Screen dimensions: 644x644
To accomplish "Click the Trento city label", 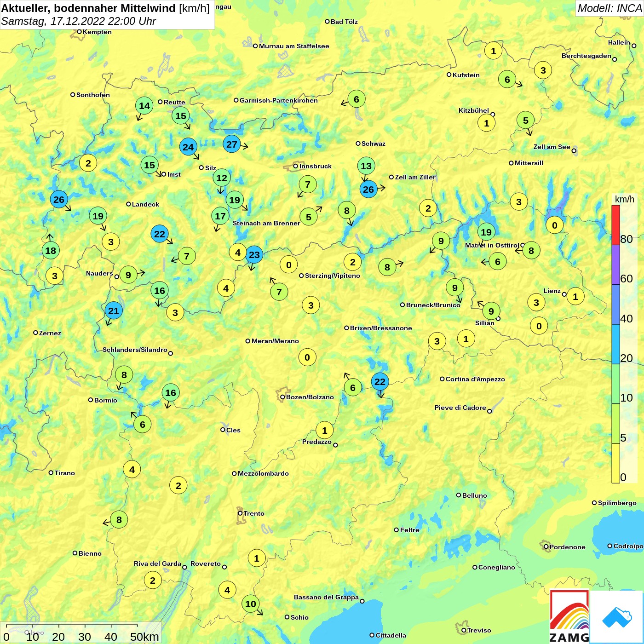I will point(254,513).
